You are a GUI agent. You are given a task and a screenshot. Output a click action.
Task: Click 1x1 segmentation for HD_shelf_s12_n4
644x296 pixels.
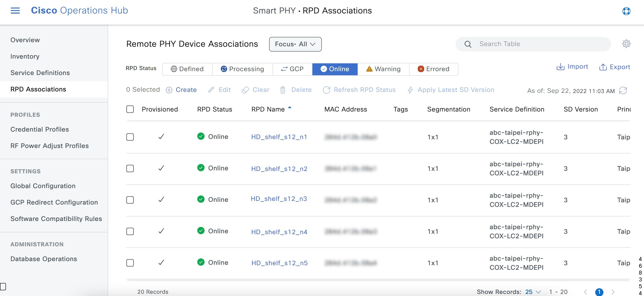click(x=433, y=231)
